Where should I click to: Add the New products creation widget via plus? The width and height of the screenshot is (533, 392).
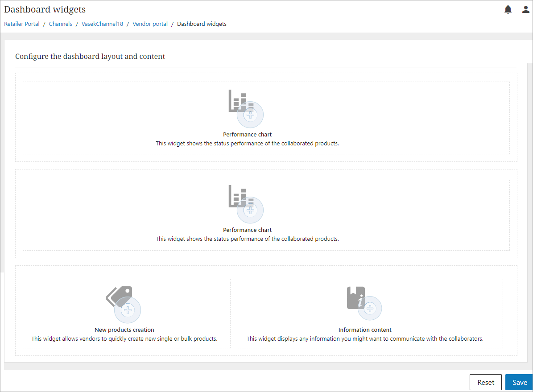(x=128, y=310)
